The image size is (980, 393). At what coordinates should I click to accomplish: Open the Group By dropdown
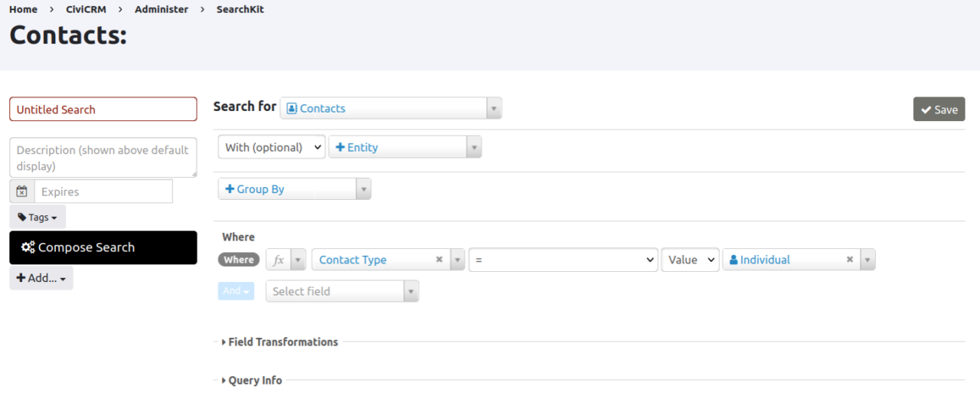pos(294,188)
